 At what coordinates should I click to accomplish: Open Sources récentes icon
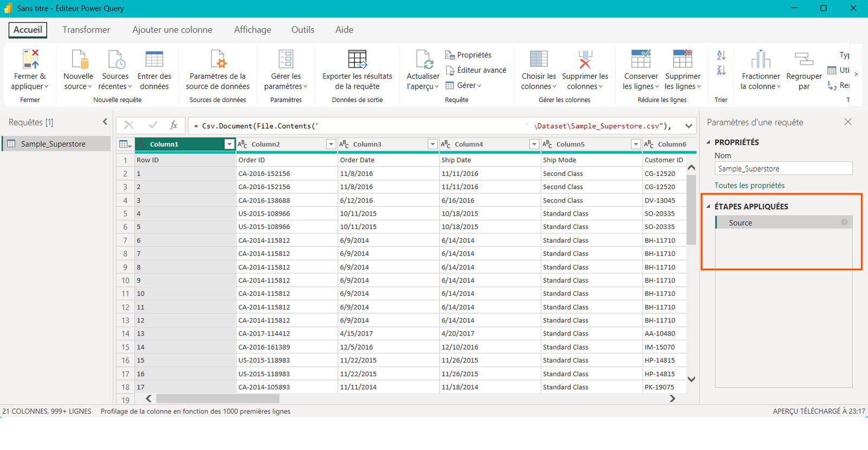click(116, 59)
